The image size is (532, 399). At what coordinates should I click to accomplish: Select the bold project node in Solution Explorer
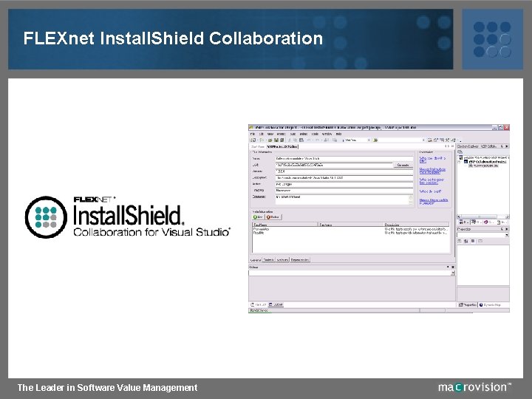[x=485, y=162]
